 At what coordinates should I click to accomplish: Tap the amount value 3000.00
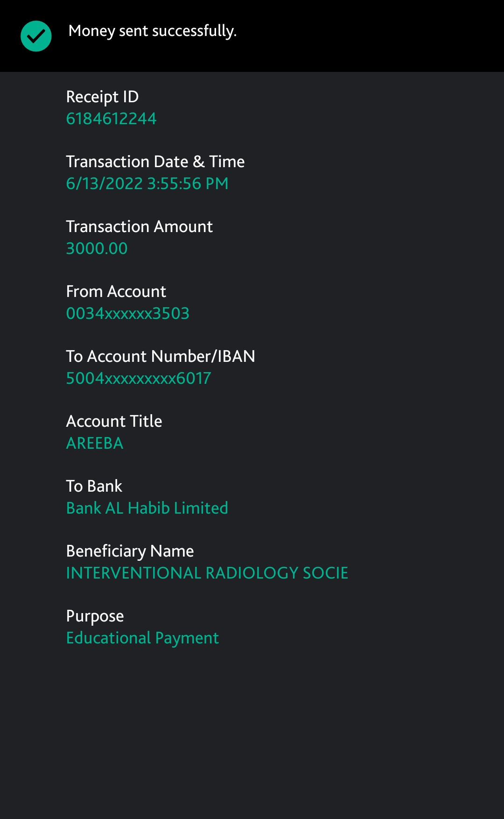[x=97, y=248]
